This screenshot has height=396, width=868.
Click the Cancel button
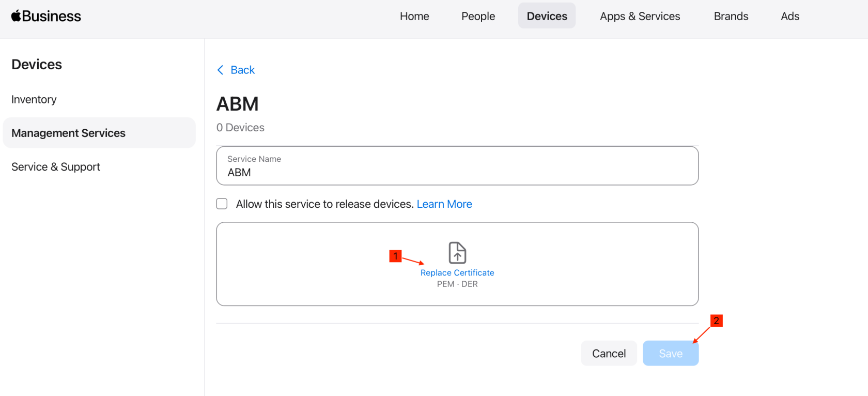click(609, 353)
